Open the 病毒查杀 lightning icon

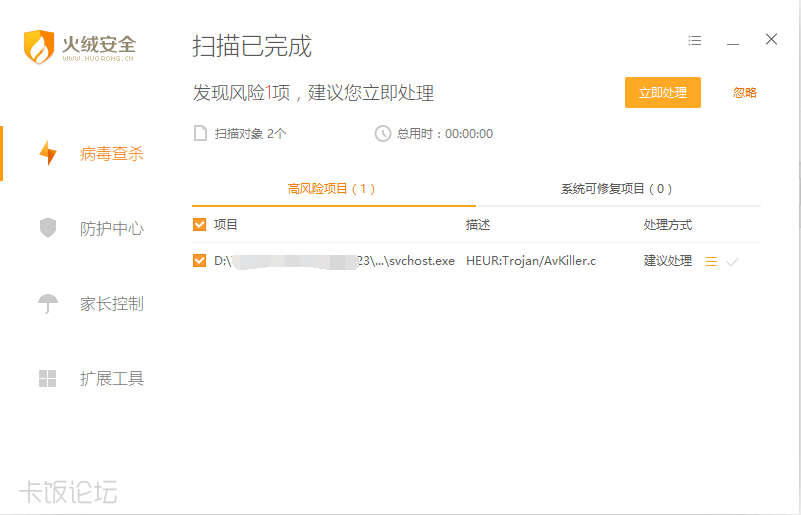48,154
